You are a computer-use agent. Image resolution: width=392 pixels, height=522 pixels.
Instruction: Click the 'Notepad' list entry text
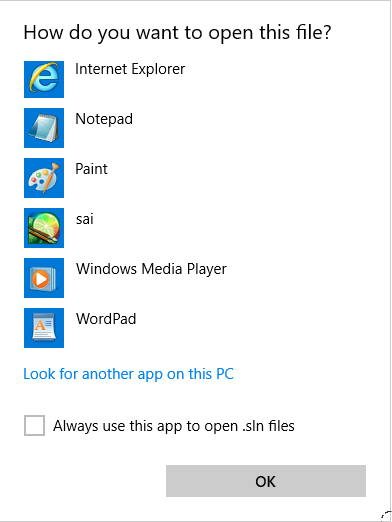104,119
